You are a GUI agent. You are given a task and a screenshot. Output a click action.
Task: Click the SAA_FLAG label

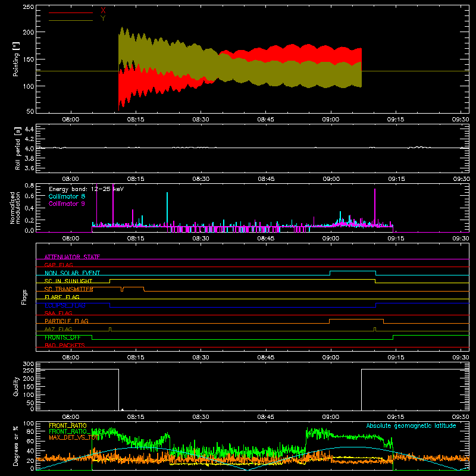(58, 313)
